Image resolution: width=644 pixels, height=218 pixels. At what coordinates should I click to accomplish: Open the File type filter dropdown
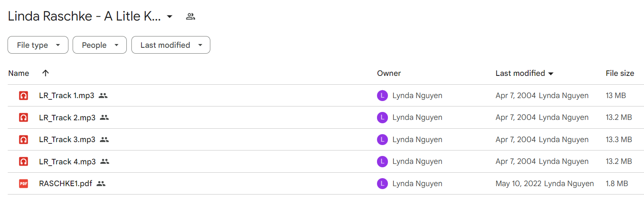pyautogui.click(x=38, y=45)
